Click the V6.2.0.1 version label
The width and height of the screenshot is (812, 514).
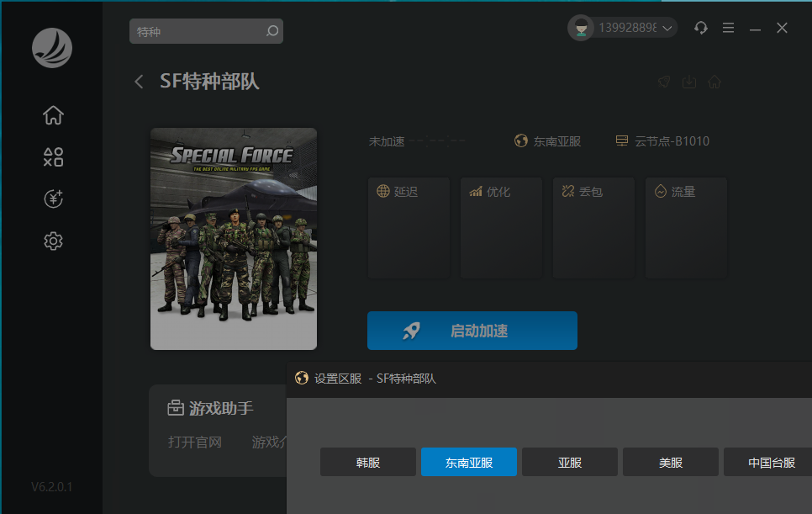(52, 487)
